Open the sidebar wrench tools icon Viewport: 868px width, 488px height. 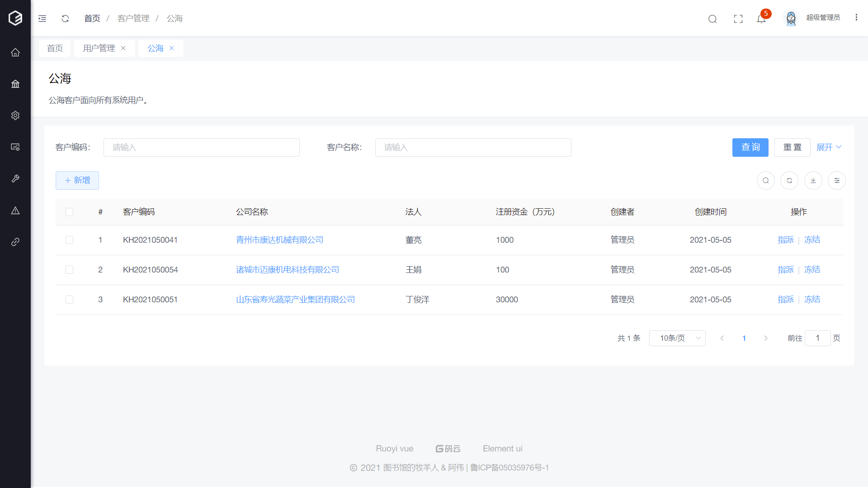15,179
